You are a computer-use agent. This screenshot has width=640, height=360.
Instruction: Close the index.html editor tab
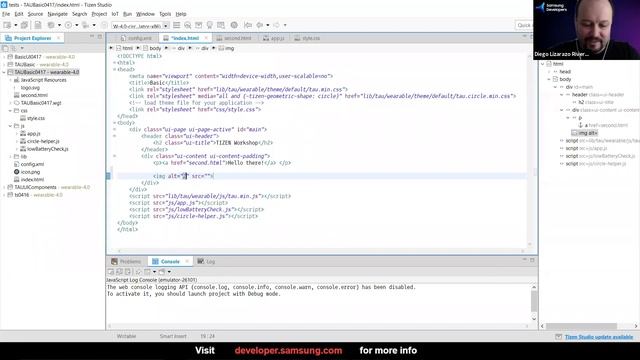pos(206,38)
